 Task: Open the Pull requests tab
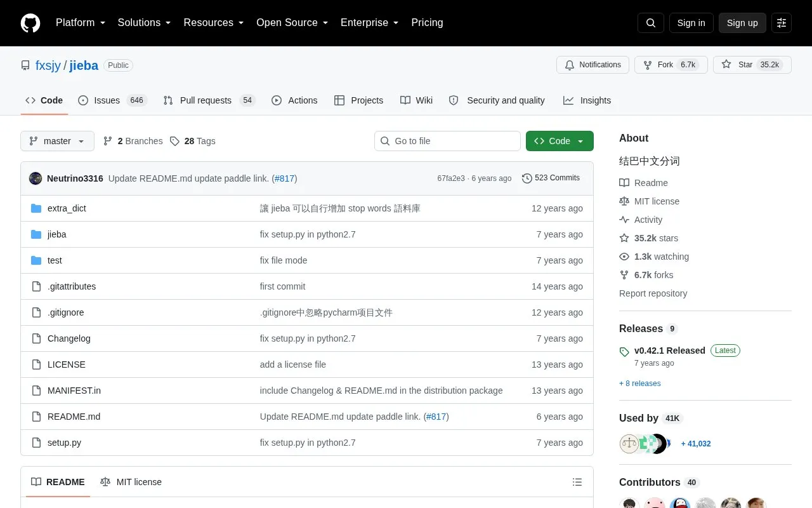click(209, 100)
